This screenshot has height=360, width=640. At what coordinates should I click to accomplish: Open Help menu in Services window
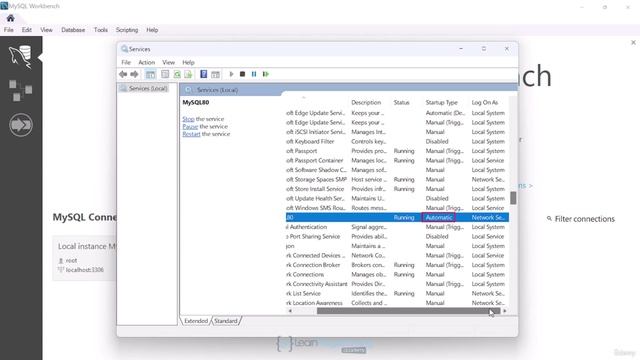(x=188, y=62)
